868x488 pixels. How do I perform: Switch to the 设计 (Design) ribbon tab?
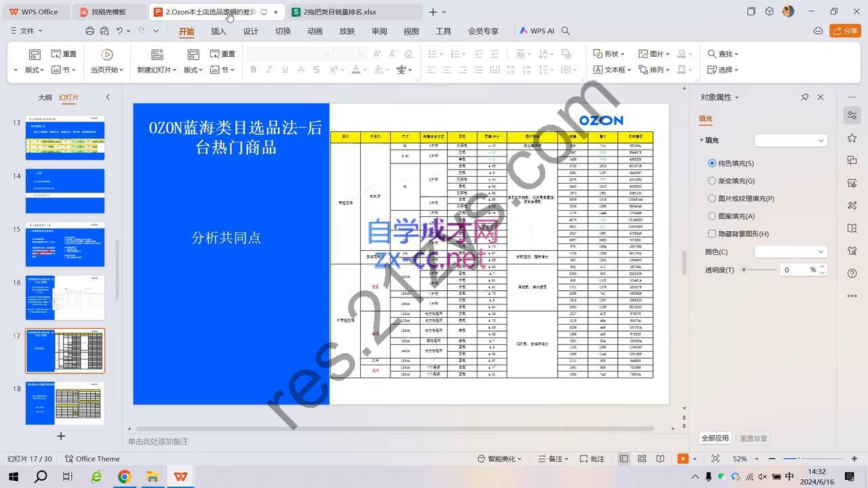(251, 31)
